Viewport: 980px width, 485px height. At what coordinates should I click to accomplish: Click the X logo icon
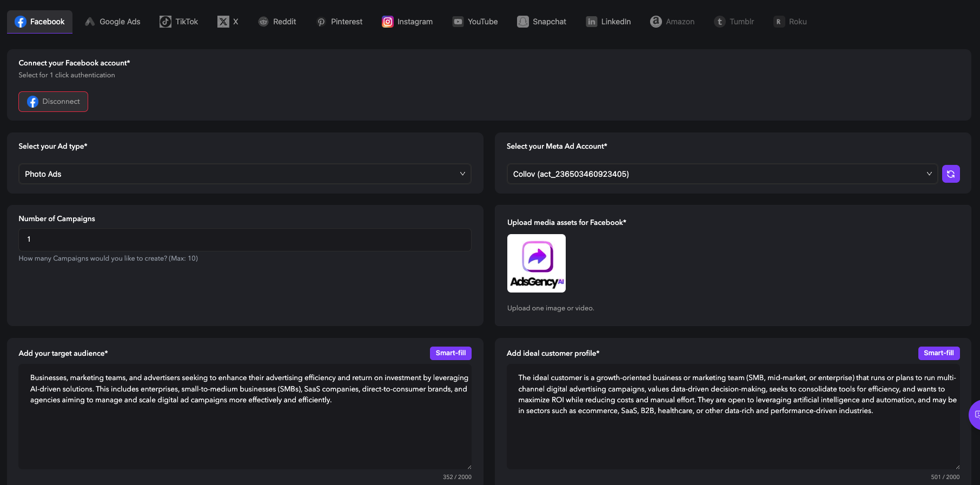tap(223, 22)
